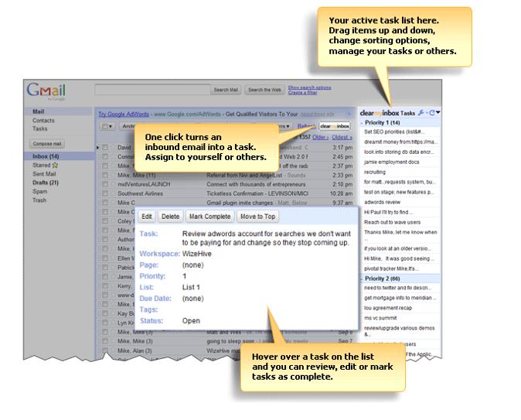Open Show search options link
The width and height of the screenshot is (521, 420).
pyautogui.click(x=309, y=87)
